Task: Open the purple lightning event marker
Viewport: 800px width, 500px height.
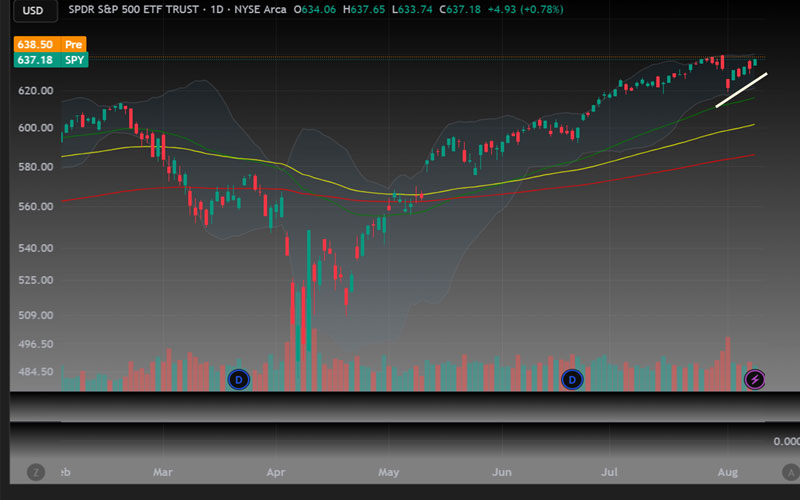Action: pyautogui.click(x=755, y=379)
